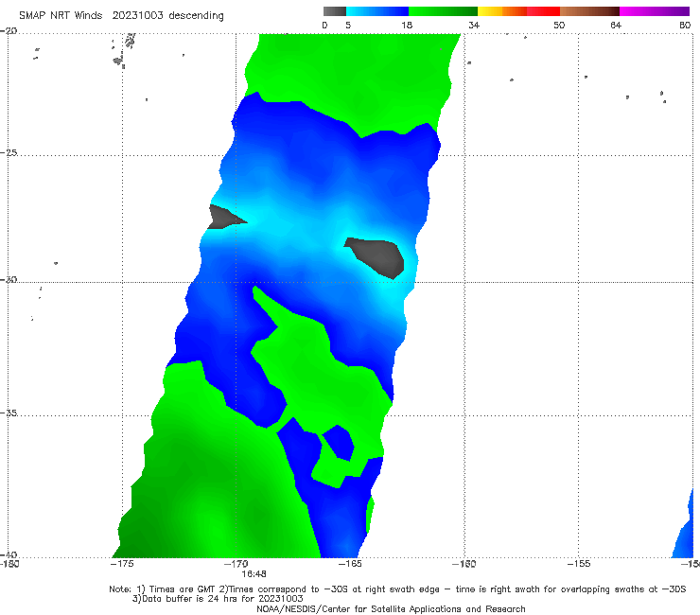700x615 pixels.
Task: Click the gray segment of the color bar
Action: [x=334, y=11]
